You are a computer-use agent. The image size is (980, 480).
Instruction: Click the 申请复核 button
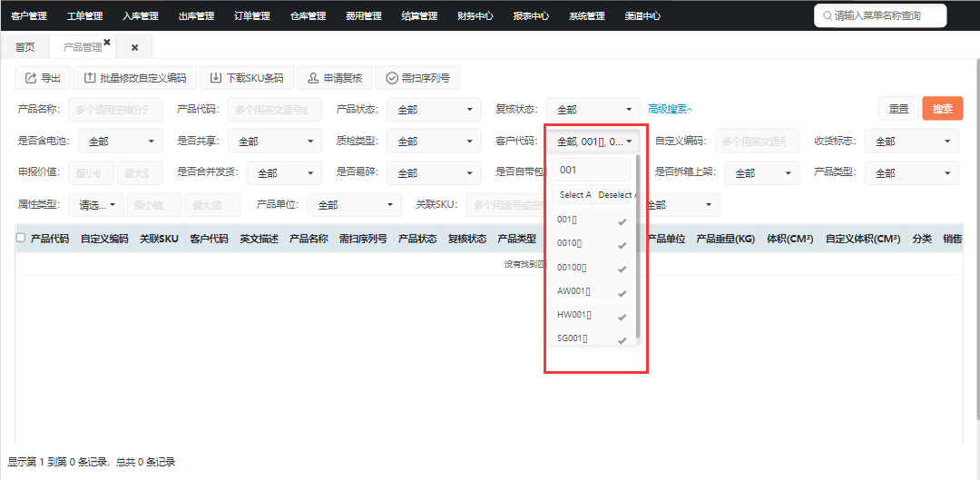point(334,78)
